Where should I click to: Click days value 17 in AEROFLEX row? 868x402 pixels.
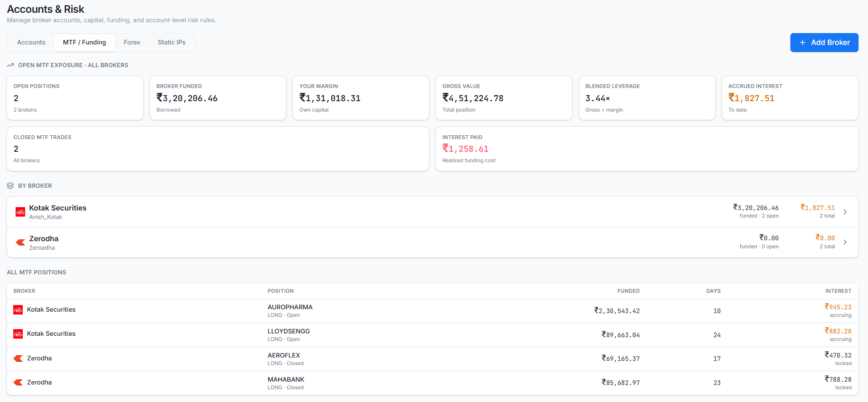point(717,358)
